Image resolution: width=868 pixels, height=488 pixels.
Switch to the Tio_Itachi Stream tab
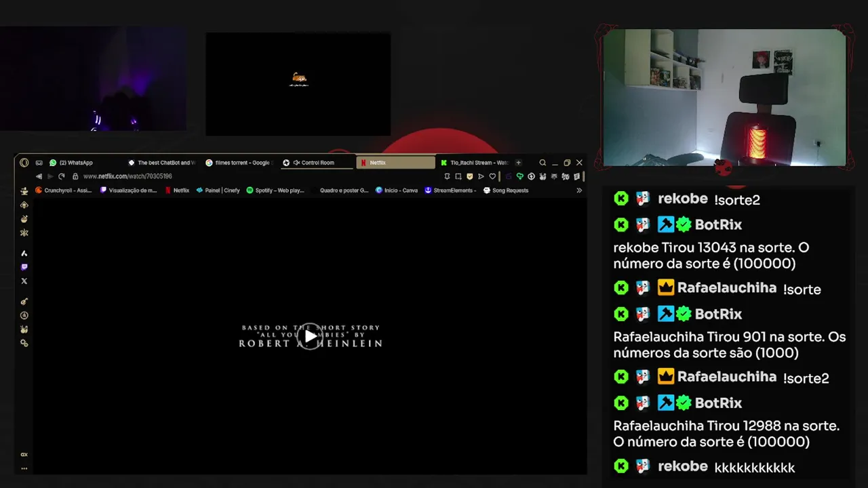(x=474, y=163)
